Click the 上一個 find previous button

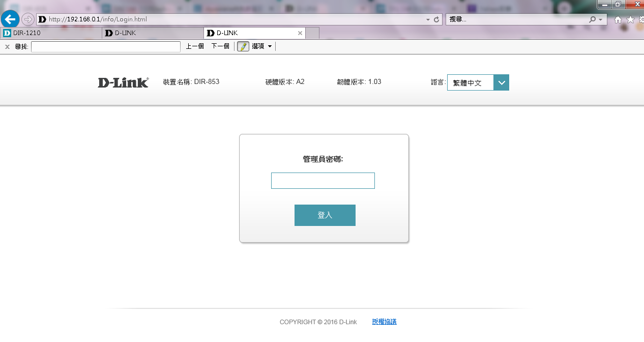[195, 46]
